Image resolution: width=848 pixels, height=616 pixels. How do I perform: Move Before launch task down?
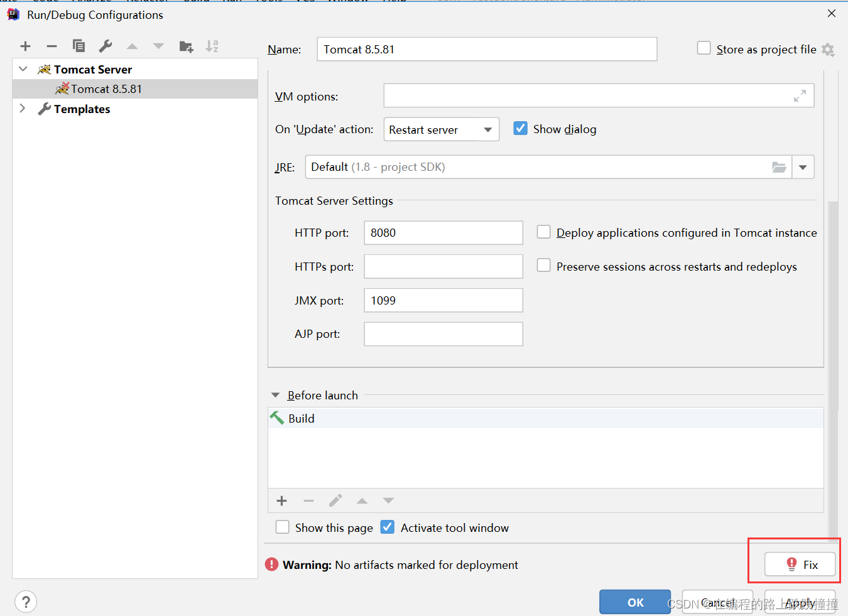tap(388, 500)
